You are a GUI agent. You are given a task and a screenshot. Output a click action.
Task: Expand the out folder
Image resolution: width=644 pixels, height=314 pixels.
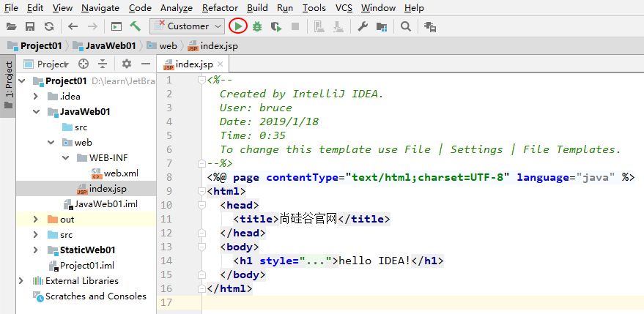coord(35,219)
